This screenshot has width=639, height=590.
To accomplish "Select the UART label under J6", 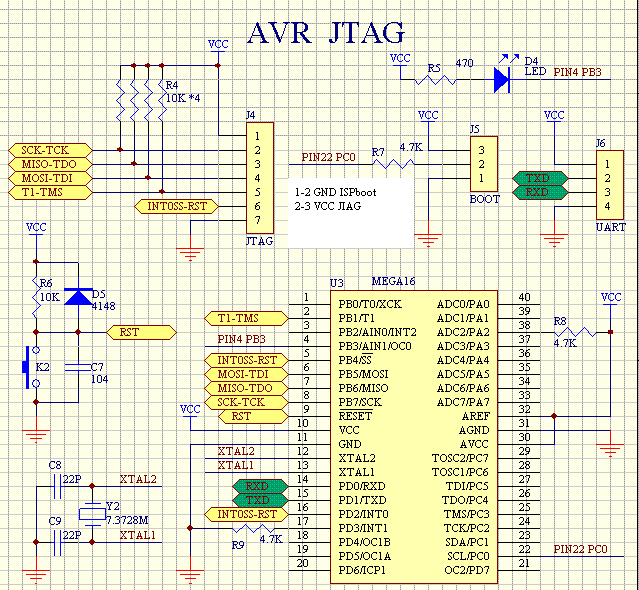I will pos(610,227).
